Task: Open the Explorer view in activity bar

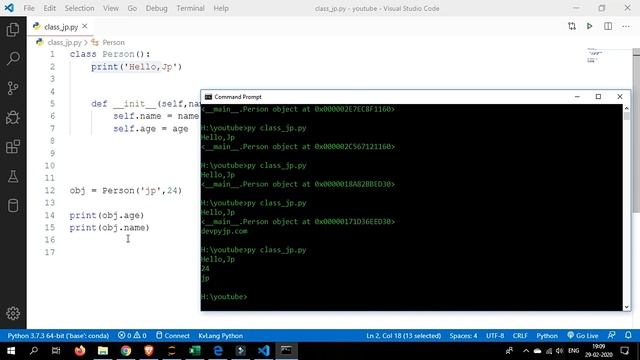Action: [x=13, y=30]
